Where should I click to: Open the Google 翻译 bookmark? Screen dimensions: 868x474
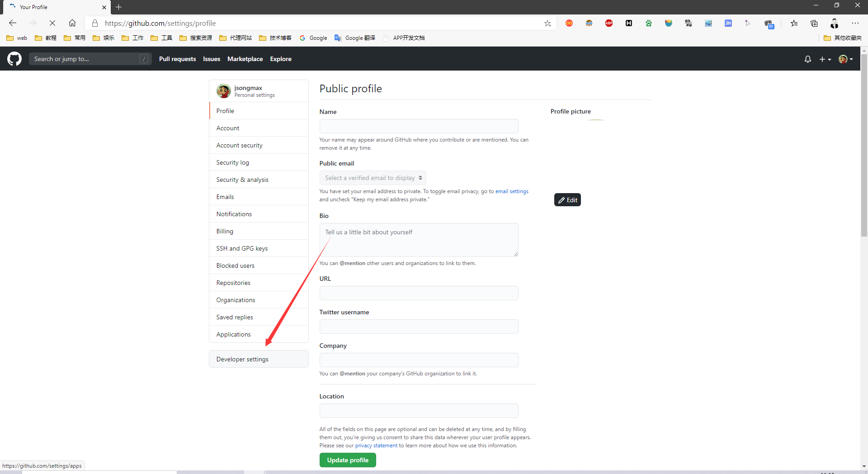pos(355,38)
